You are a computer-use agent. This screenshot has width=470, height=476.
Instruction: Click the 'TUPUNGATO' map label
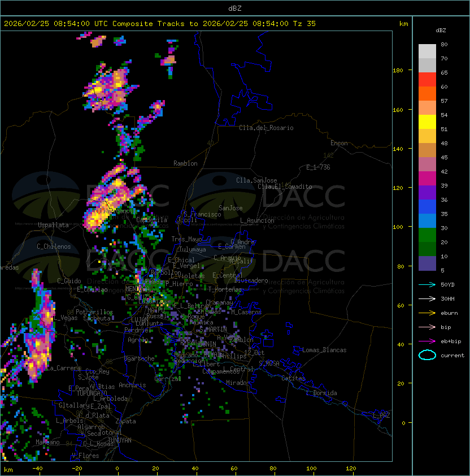point(92,393)
